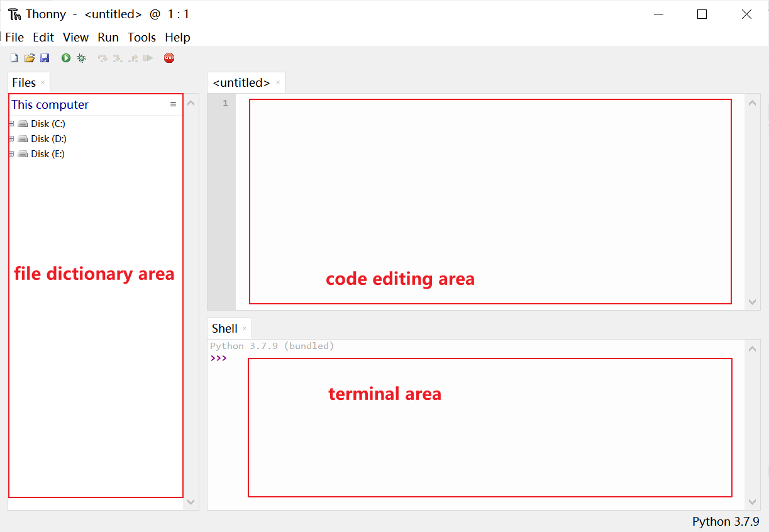This screenshot has width=769, height=532.
Task: Save the script using the save icon
Action: pos(45,57)
